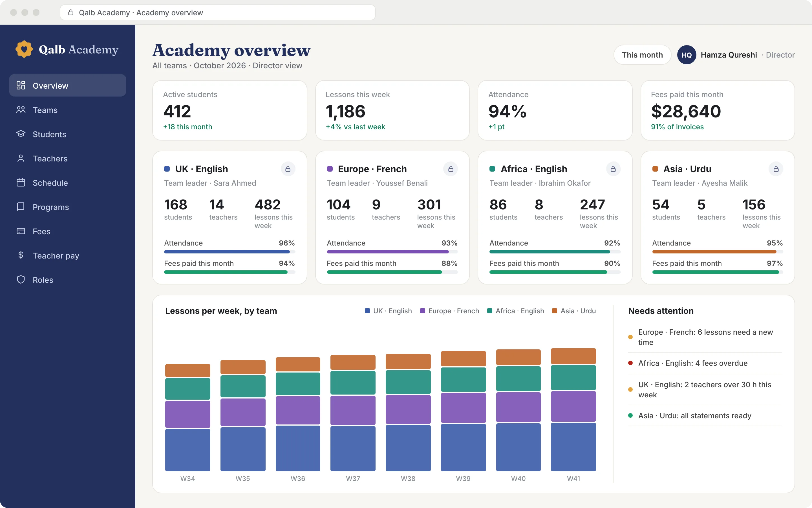Click 'Team leader · Youssef Benali' text
Viewport: 812px width, 508px height.
[x=377, y=183]
